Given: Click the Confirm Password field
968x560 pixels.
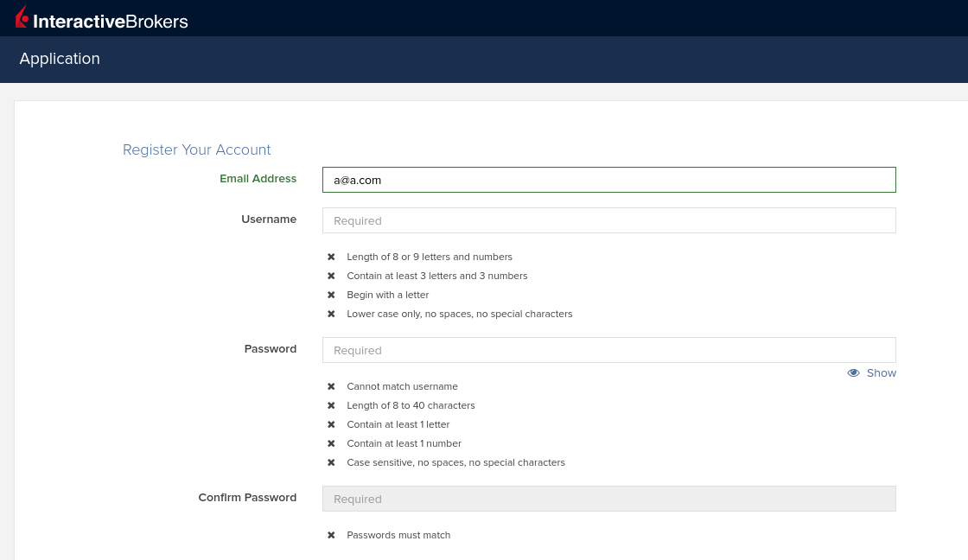Looking at the screenshot, I should pyautogui.click(x=608, y=499).
